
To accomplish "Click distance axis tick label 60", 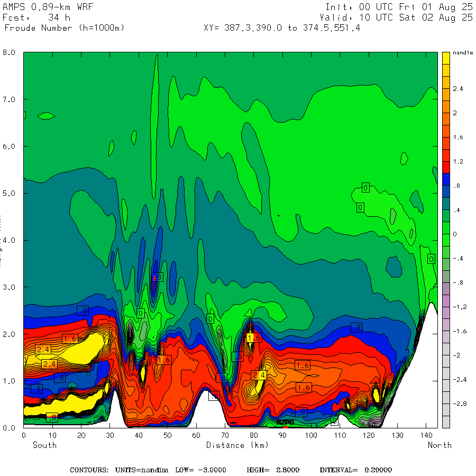I will [196, 435].
